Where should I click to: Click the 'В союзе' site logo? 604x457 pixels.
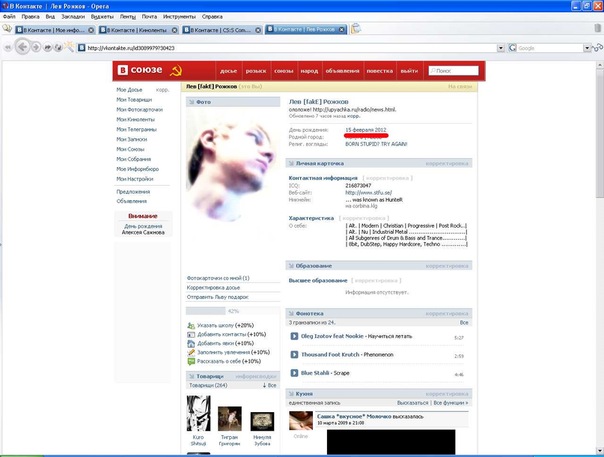146,71
